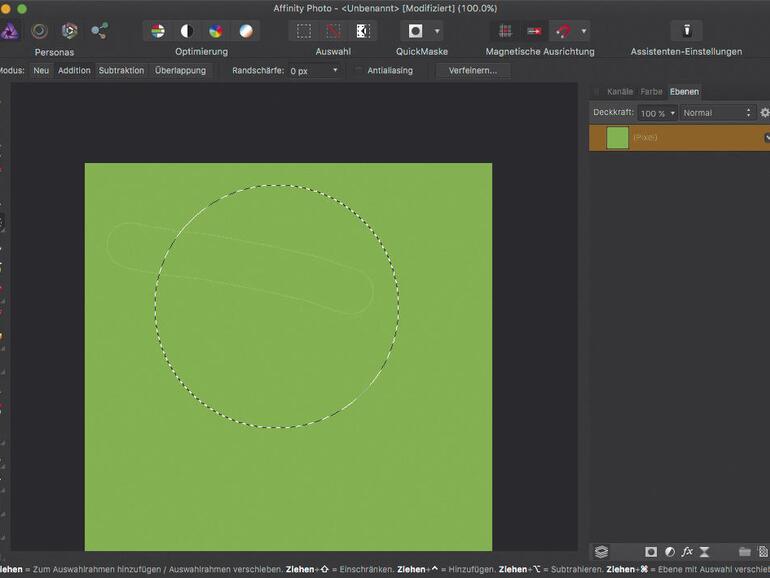Image resolution: width=770 pixels, height=578 pixels.
Task: Apply auto levels optimization icon
Action: (158, 31)
